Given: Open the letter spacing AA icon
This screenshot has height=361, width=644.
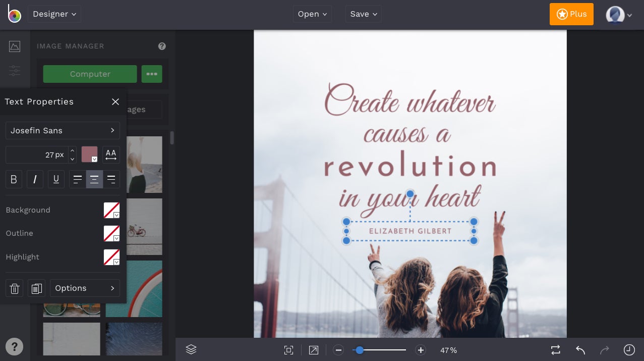Looking at the screenshot, I should [111, 154].
